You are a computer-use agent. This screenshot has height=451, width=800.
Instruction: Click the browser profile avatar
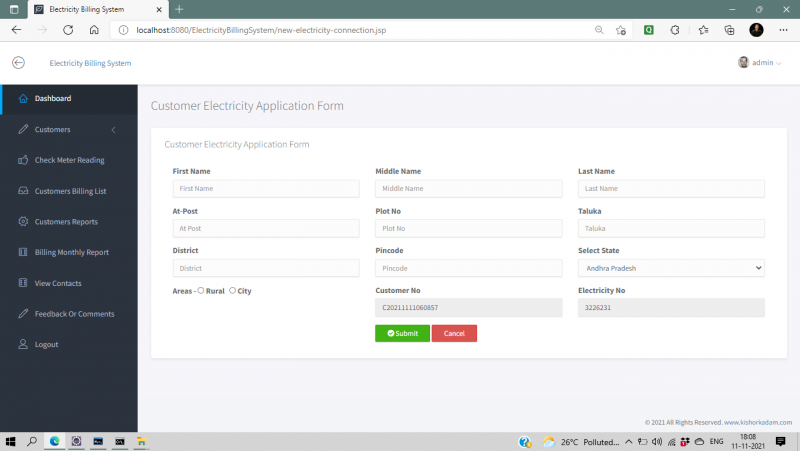[x=756, y=30]
